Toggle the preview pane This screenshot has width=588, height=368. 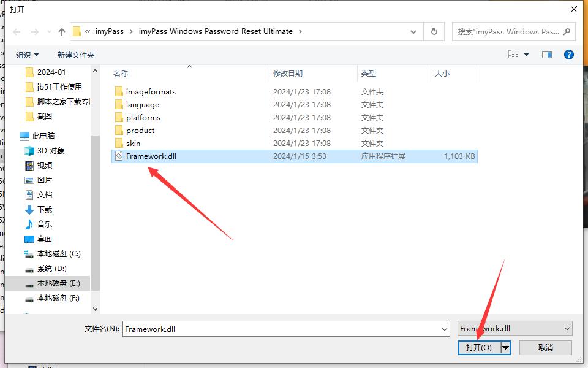(547, 55)
